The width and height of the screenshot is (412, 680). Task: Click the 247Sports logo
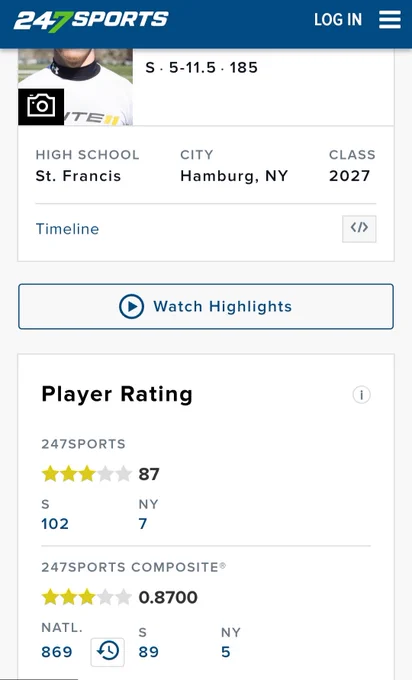pyautogui.click(x=91, y=20)
